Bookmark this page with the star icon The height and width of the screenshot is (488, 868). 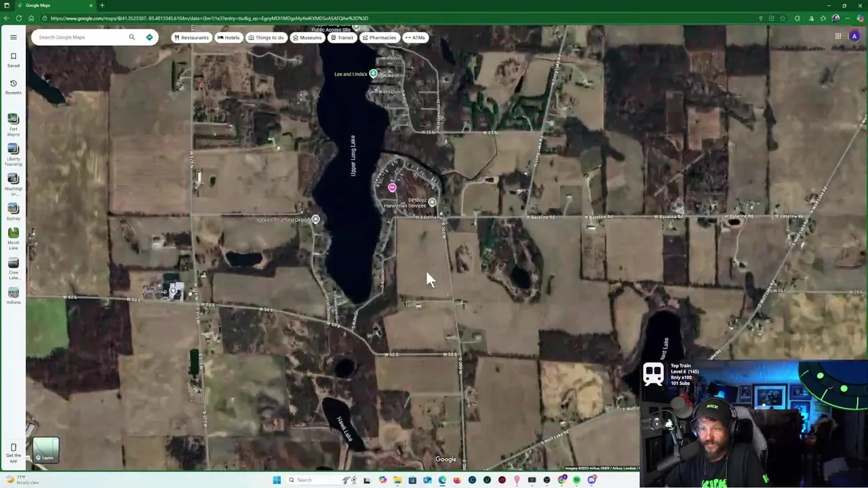[x=783, y=18]
